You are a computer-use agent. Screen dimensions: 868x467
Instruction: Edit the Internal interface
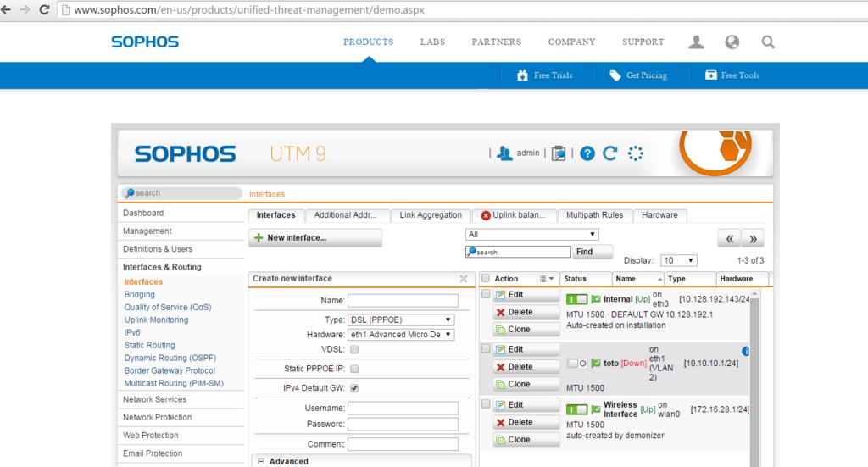[526, 295]
